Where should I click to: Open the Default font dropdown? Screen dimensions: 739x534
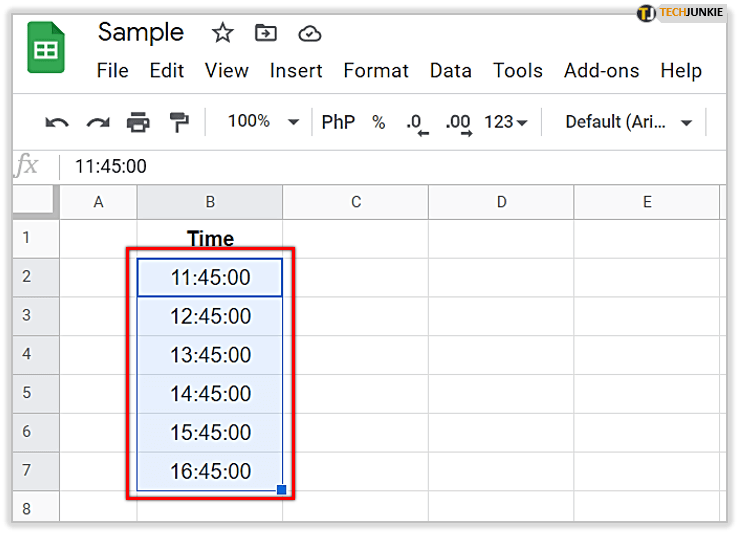coord(629,122)
